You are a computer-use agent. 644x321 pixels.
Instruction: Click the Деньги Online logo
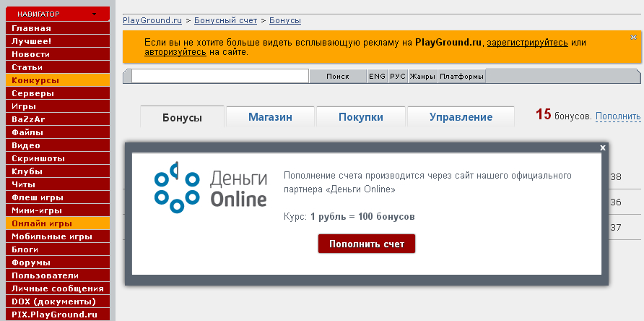pos(211,188)
